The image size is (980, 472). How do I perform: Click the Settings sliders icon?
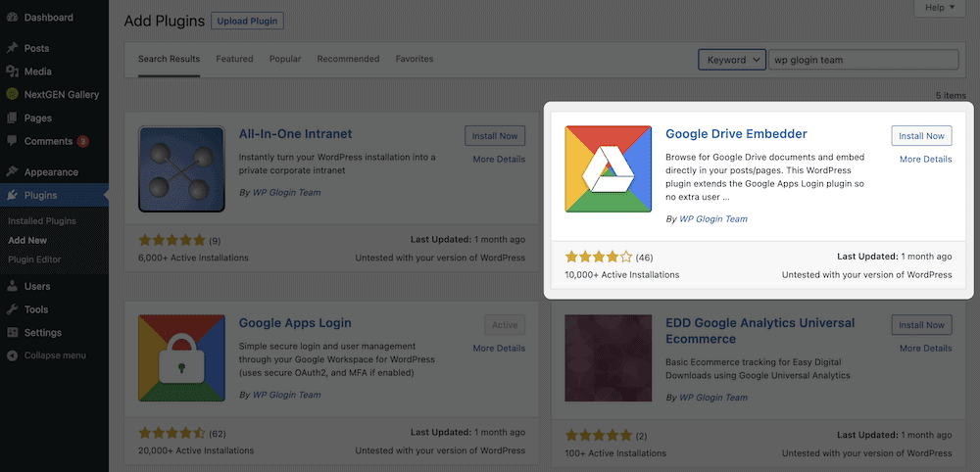pos(12,333)
